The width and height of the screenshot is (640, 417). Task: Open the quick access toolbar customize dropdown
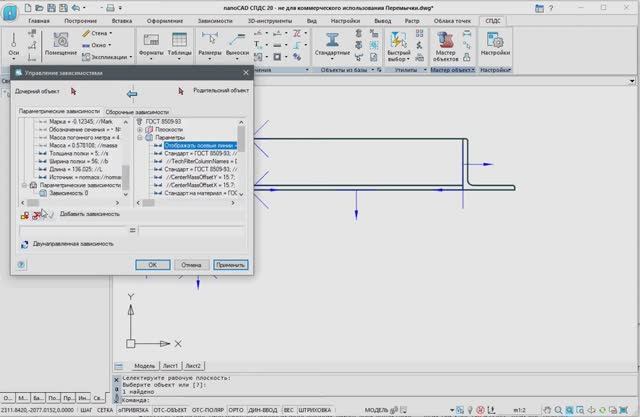coord(121,8)
